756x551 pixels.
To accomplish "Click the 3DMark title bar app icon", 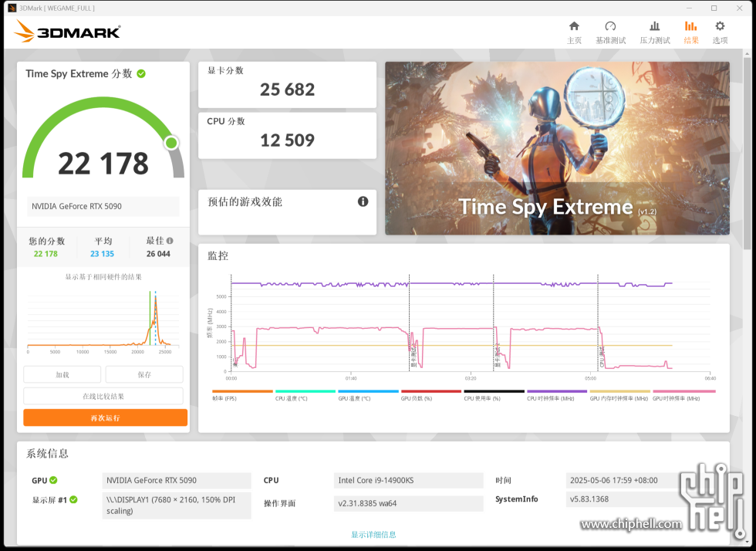I will pyautogui.click(x=12, y=8).
